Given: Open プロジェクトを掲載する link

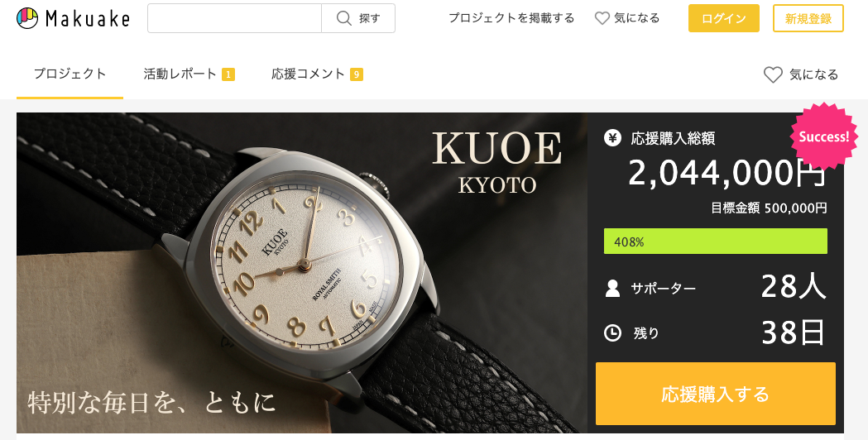Looking at the screenshot, I should click(511, 18).
